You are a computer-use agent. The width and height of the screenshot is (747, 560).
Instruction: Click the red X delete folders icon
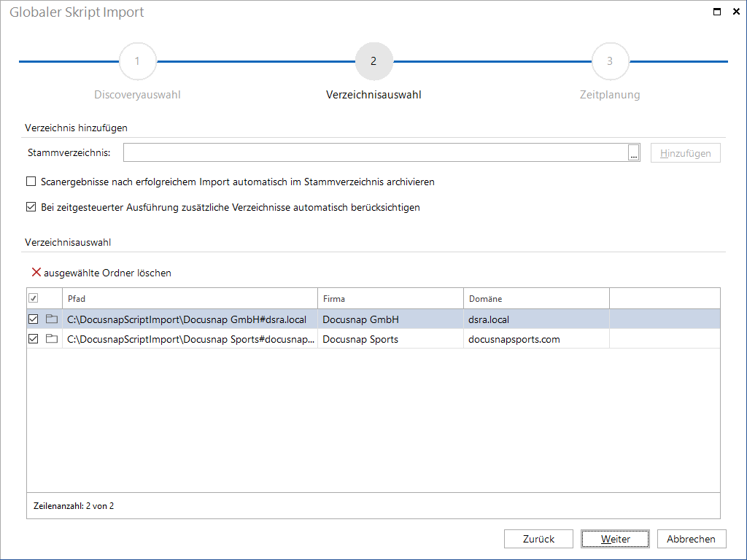pyautogui.click(x=36, y=273)
